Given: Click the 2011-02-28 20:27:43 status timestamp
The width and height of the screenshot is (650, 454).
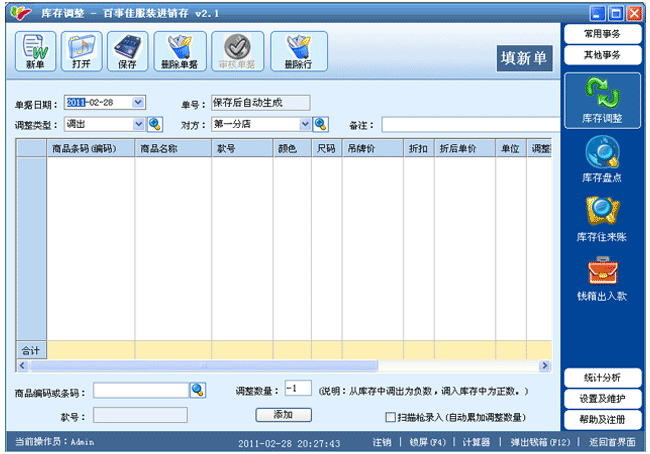Looking at the screenshot, I should 289,443.
